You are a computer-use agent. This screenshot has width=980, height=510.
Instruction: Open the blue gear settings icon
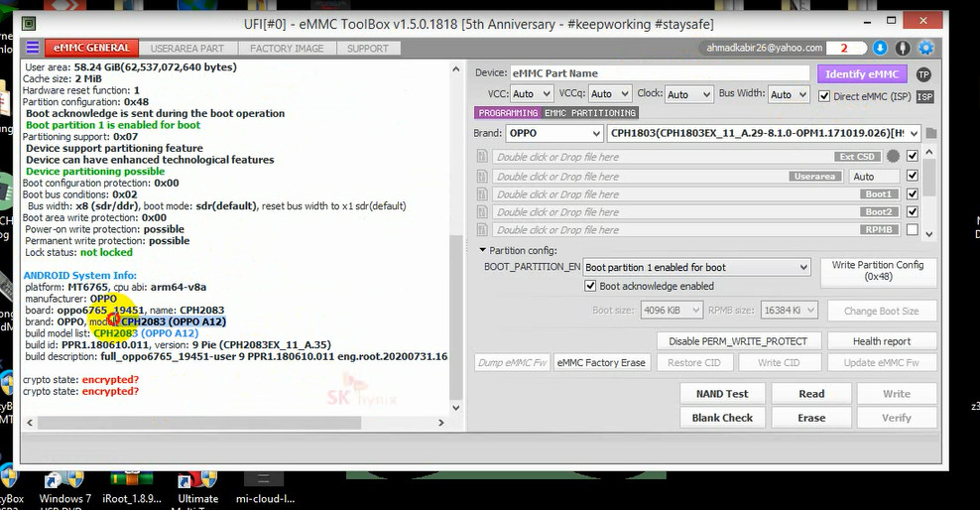point(926,48)
